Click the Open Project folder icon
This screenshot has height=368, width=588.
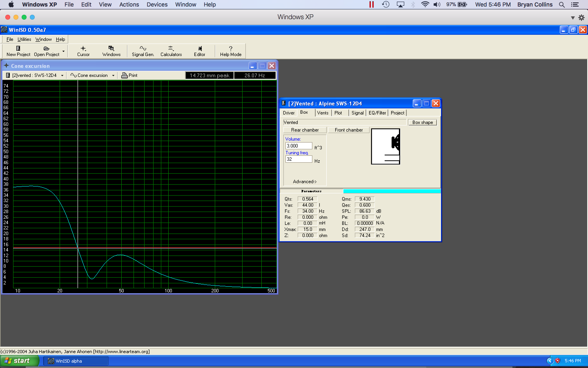tap(47, 48)
